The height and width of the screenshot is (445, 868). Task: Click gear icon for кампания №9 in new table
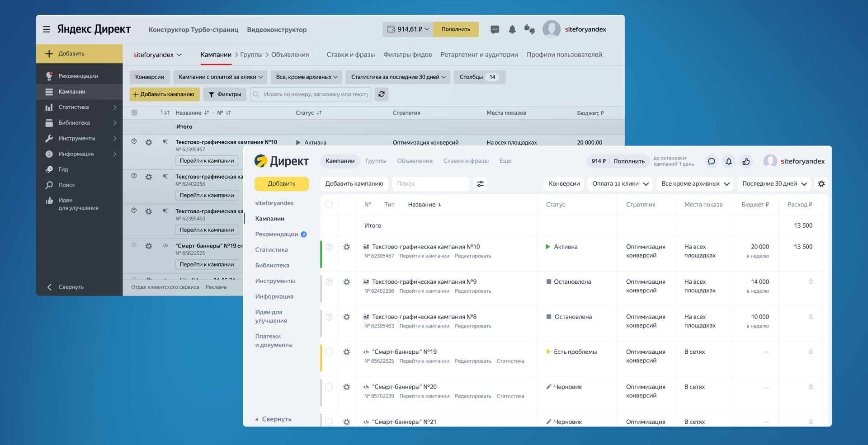point(347,282)
